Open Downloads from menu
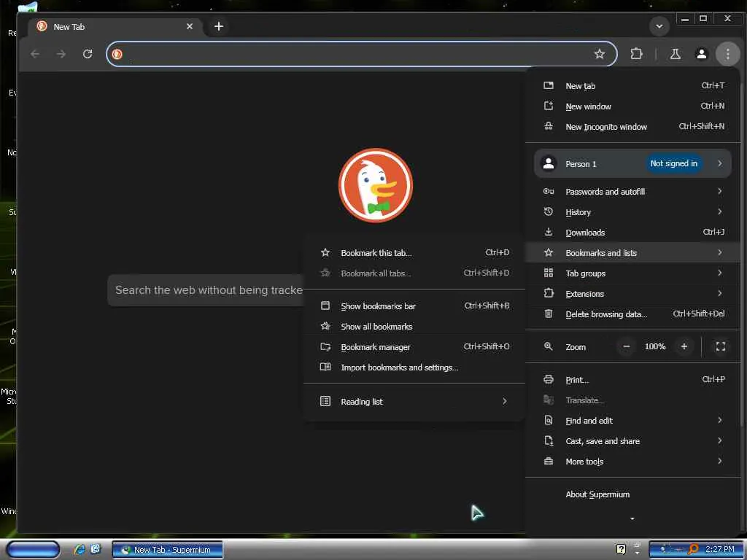Viewport: 747px width, 560px height. click(x=633, y=233)
